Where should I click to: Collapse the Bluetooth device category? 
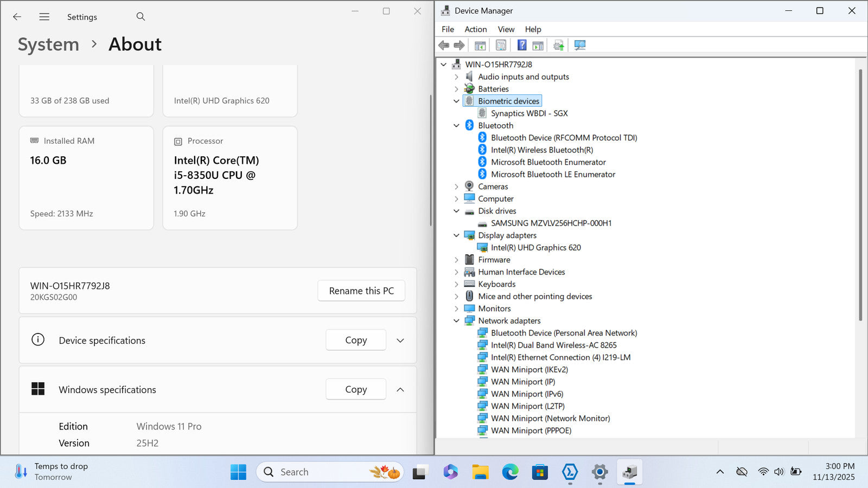pos(456,126)
